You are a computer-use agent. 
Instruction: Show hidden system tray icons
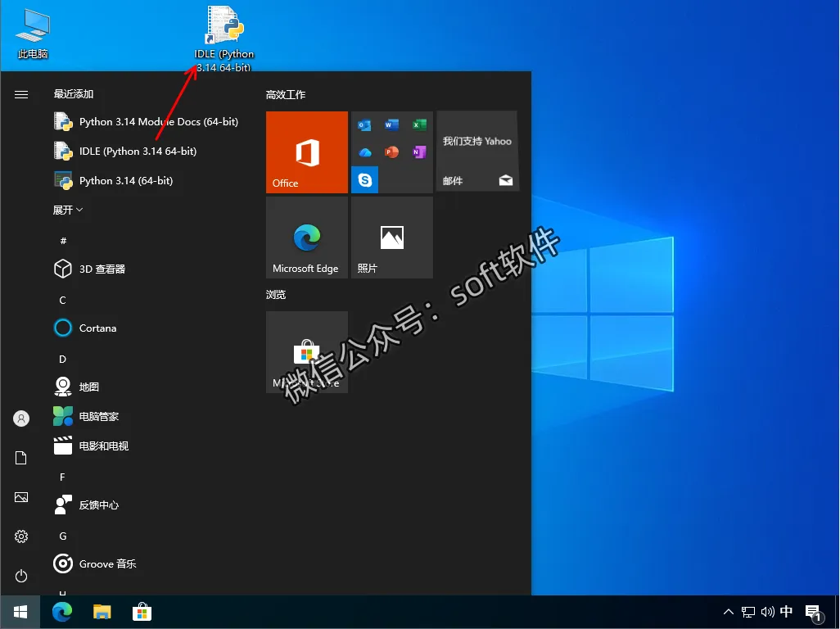pos(728,612)
